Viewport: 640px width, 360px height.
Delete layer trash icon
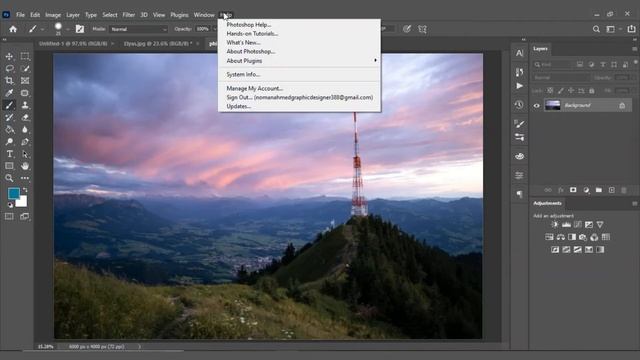624,190
